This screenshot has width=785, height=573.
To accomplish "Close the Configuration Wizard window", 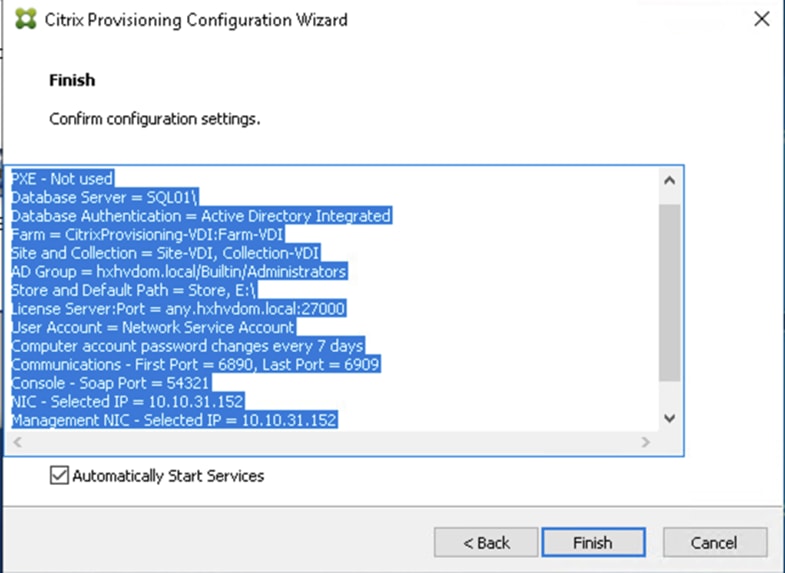I will point(761,19).
